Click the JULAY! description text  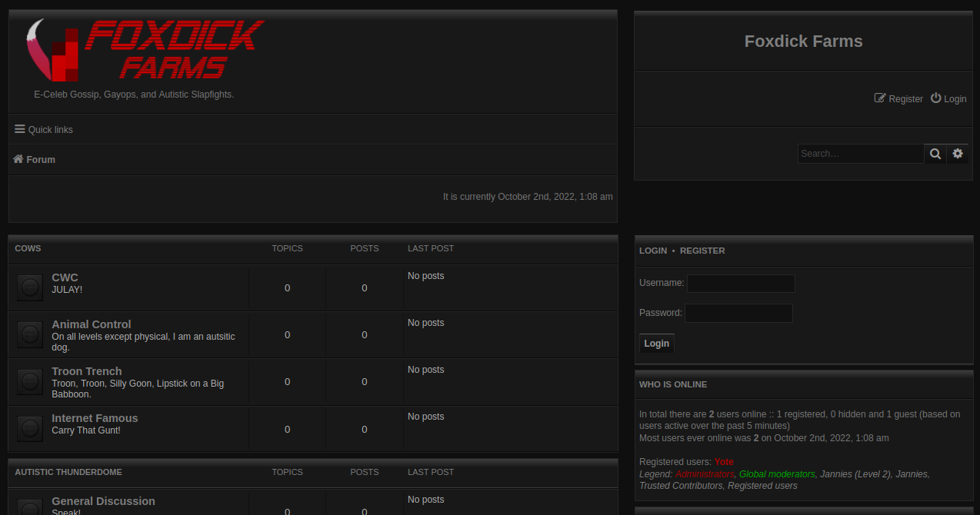tap(67, 290)
